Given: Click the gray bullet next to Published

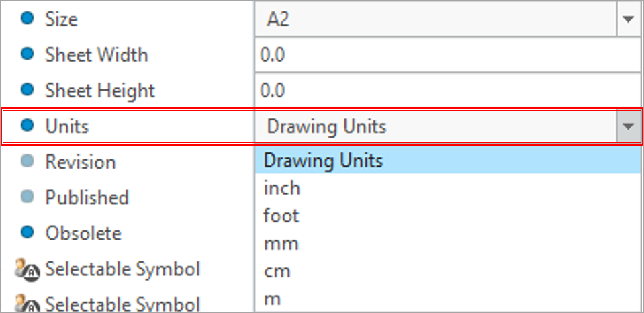Looking at the screenshot, I should click(27, 197).
